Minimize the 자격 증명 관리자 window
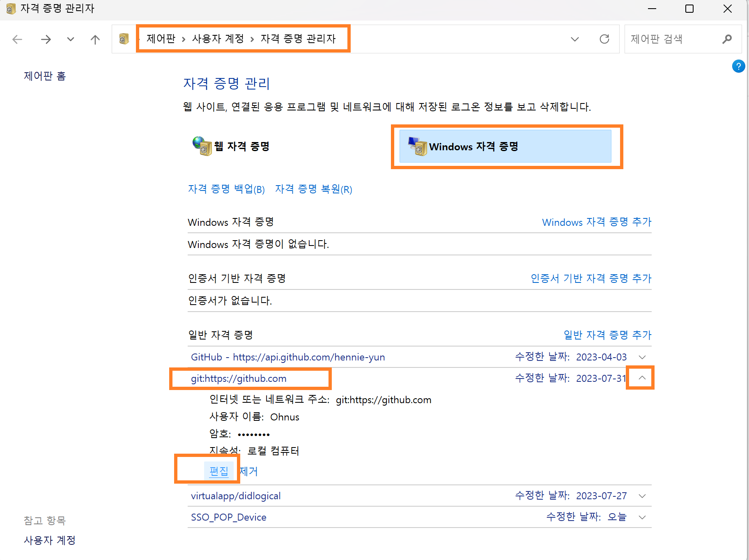Screen dimensions: 749x560 tap(652, 9)
